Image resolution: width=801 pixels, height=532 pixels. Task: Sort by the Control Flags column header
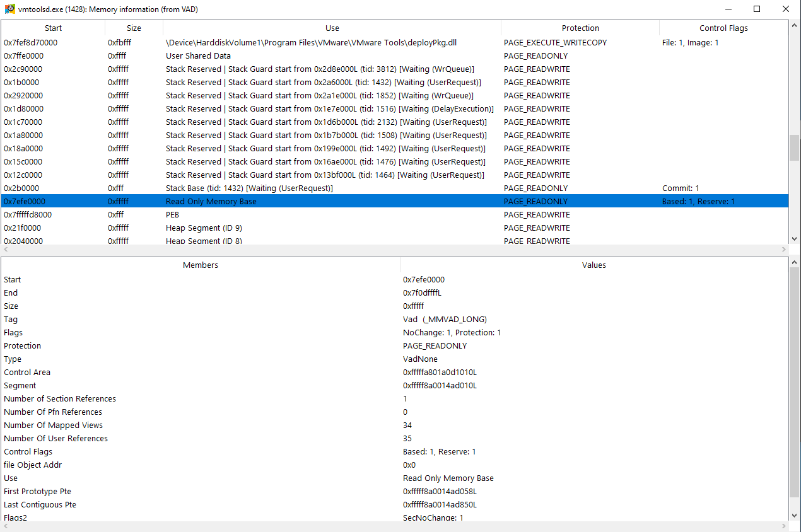723,28
